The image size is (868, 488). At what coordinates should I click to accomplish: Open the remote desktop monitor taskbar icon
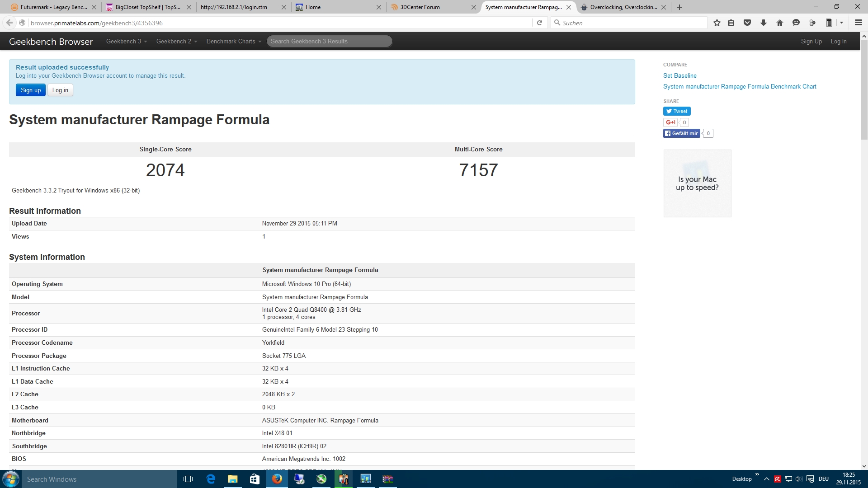299,479
